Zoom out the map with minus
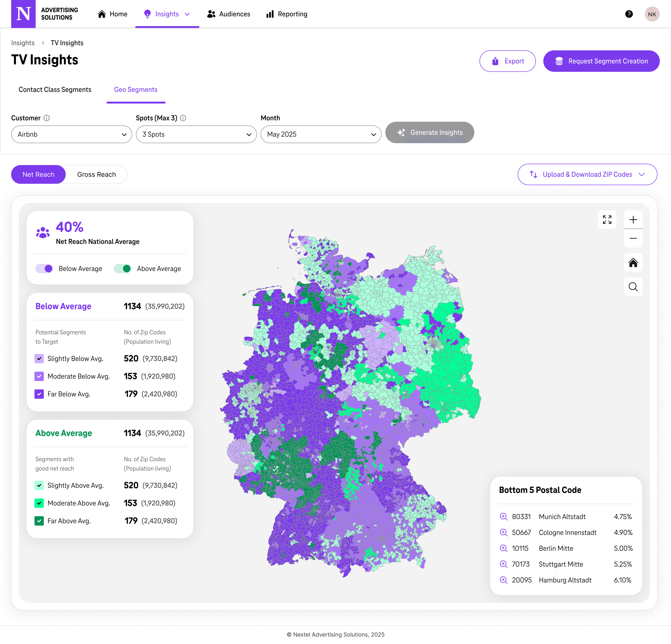This screenshot has height=644, width=671. pos(633,238)
